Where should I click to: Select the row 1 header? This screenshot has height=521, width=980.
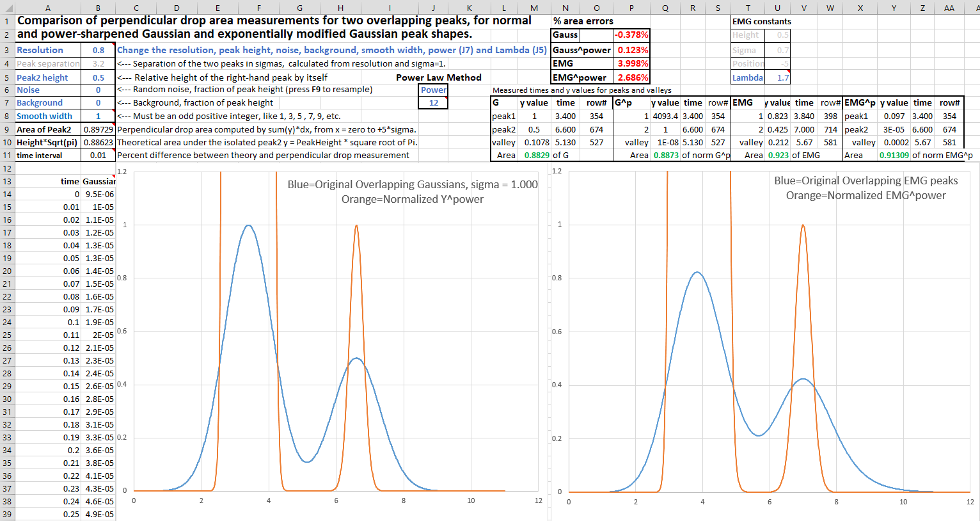(7, 21)
